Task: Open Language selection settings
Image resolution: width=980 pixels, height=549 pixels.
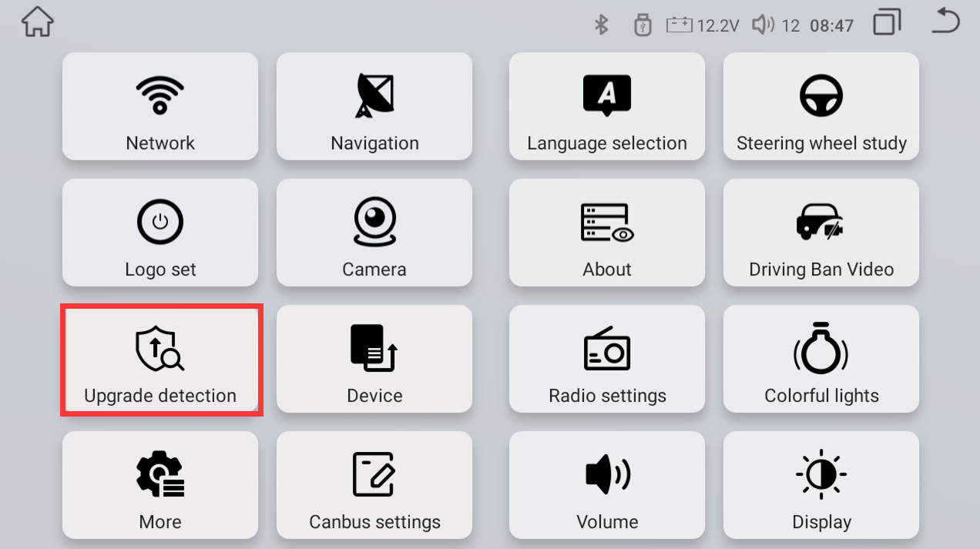Action: (x=607, y=106)
